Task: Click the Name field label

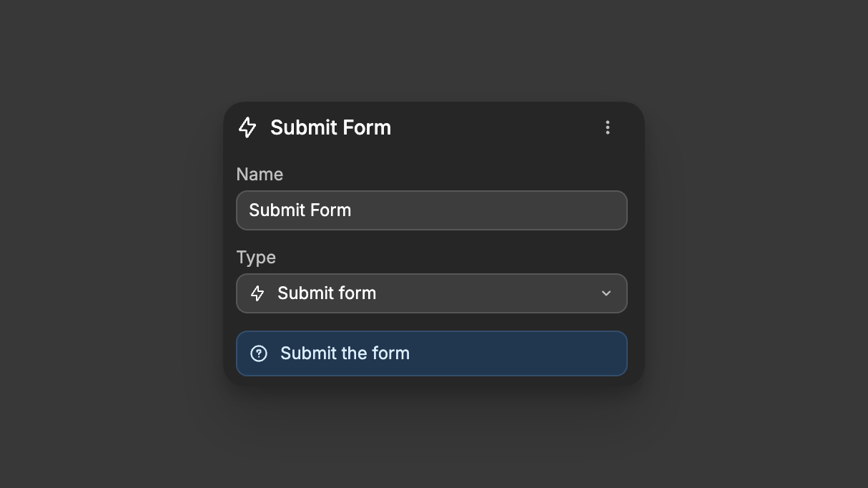Action: [x=260, y=174]
